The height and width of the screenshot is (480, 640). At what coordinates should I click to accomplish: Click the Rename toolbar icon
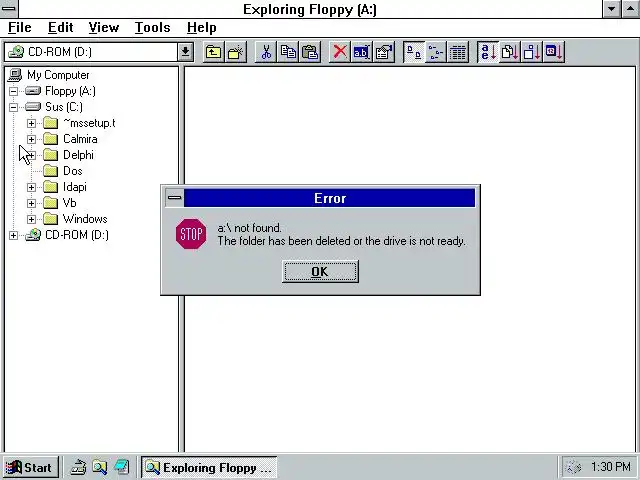click(362, 52)
